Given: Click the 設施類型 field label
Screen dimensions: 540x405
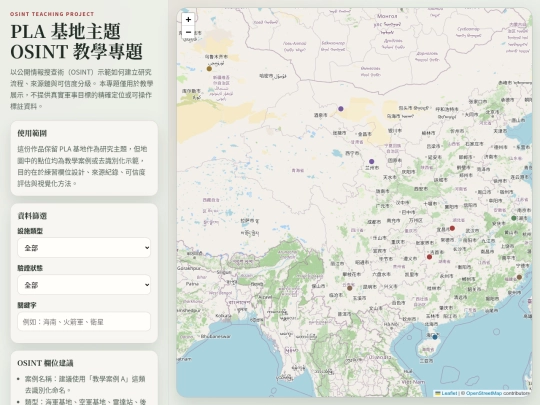Looking at the screenshot, I should tap(30, 231).
